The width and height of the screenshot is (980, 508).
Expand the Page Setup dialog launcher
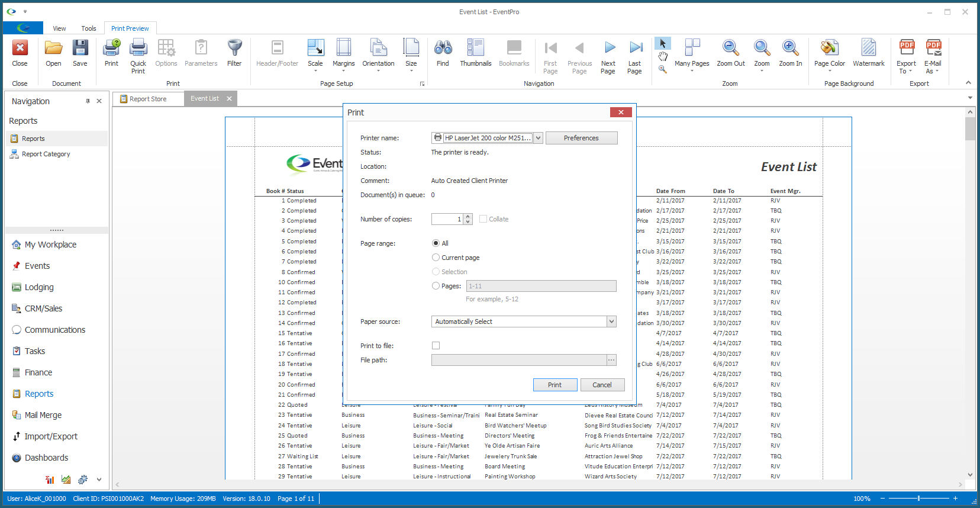[422, 84]
